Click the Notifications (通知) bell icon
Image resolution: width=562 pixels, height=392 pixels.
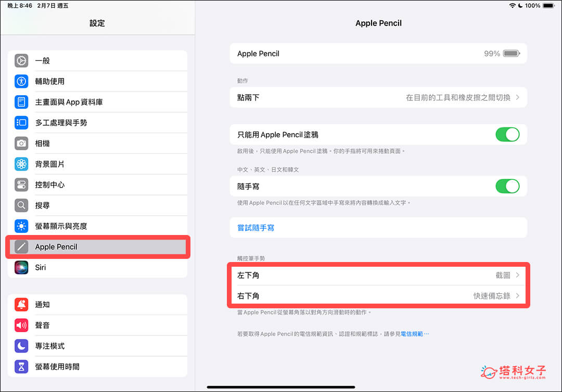(x=21, y=305)
